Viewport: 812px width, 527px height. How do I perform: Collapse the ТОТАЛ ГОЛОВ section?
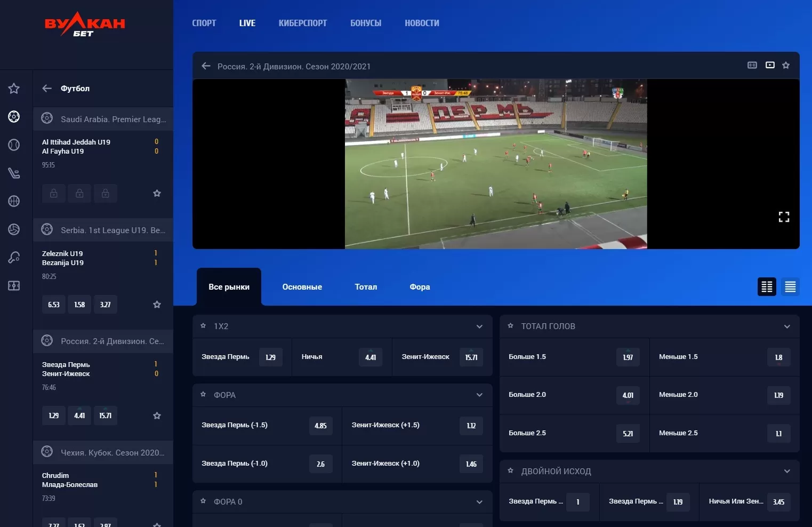click(x=786, y=326)
